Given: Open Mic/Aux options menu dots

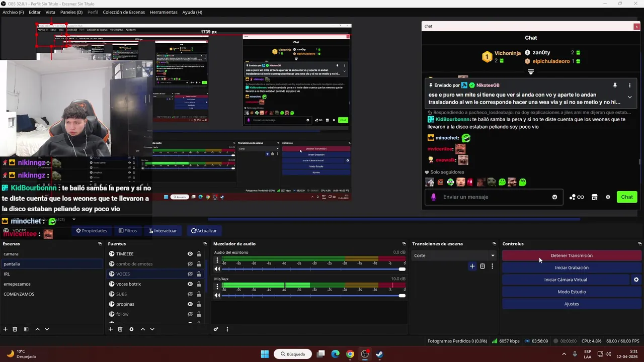Looking at the screenshot, I should click(x=217, y=287).
